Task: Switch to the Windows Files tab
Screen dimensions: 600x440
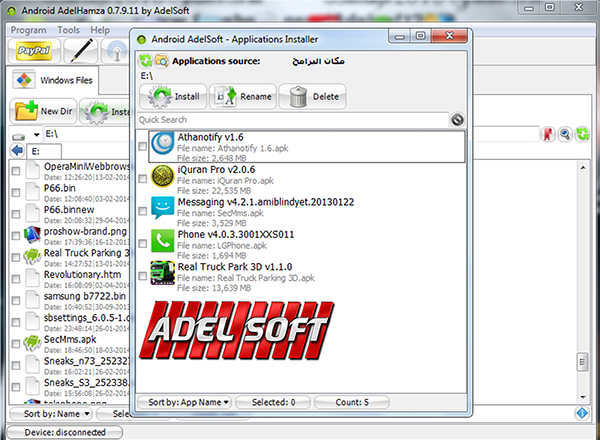Action: click(x=53, y=80)
